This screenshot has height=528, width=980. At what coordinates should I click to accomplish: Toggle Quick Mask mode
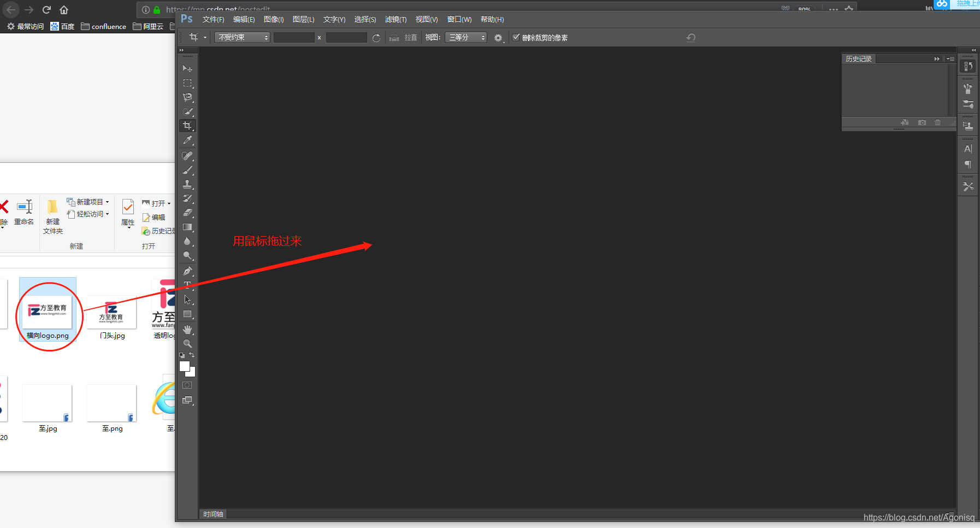pyautogui.click(x=187, y=385)
